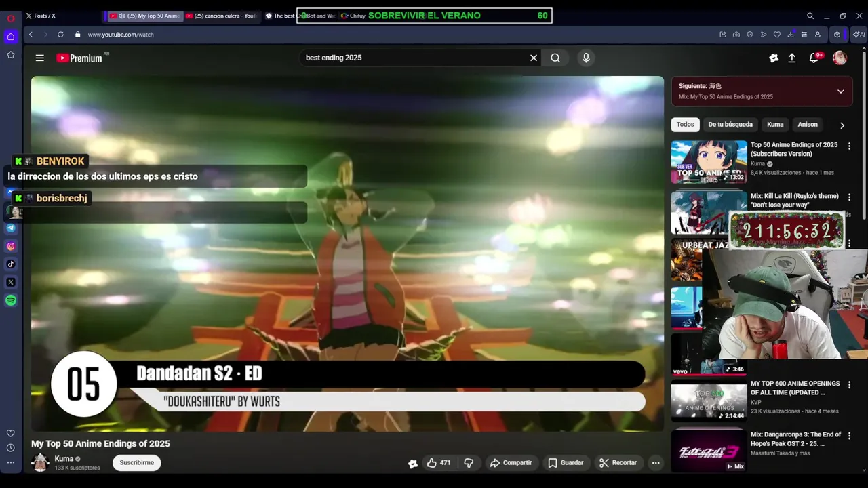This screenshot has width=868, height=488.
Task: Click the Suscribirme button
Action: point(137,463)
